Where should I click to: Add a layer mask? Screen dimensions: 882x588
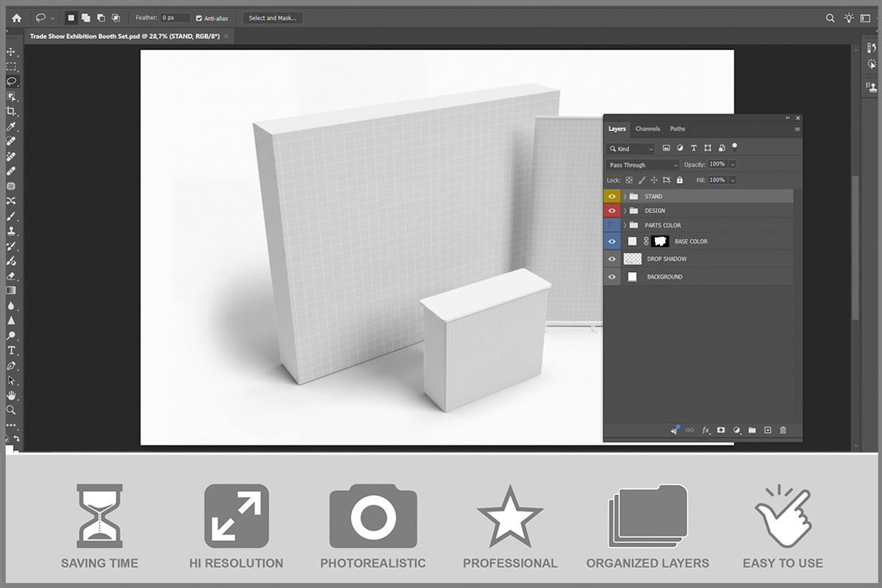tap(721, 430)
